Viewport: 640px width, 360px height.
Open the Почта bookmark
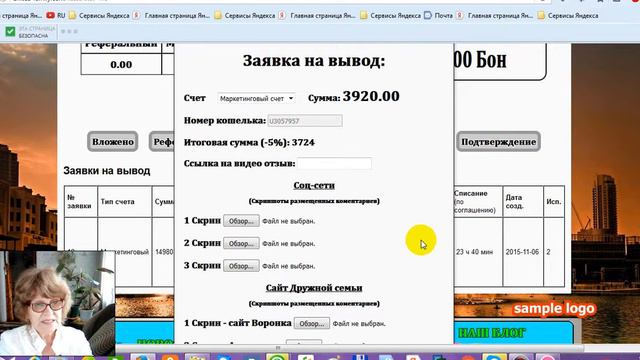tap(438, 16)
